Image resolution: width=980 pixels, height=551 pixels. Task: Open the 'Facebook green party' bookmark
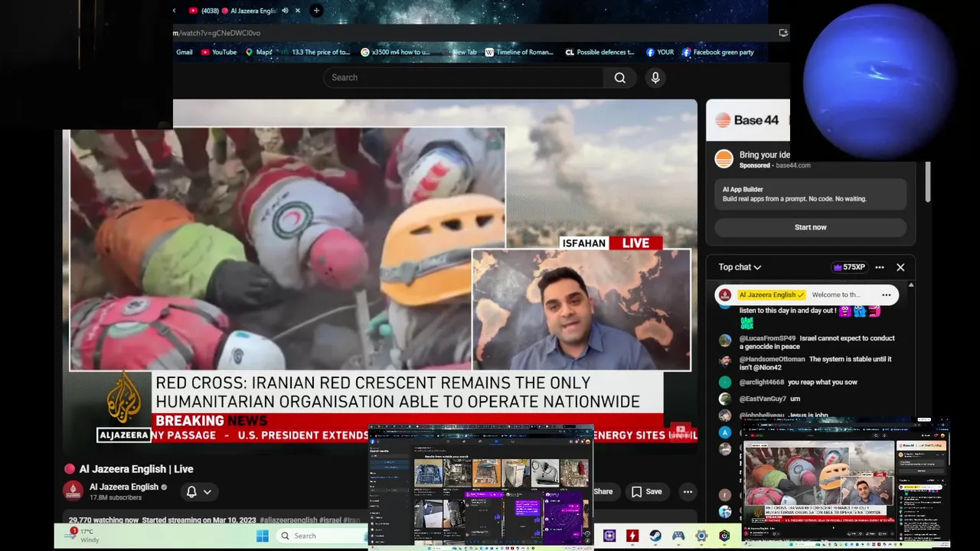pyautogui.click(x=717, y=52)
